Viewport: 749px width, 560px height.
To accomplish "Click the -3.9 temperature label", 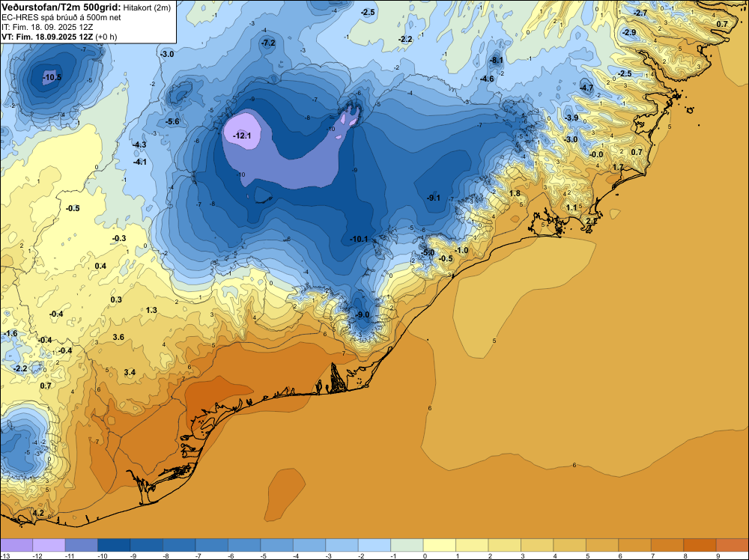I will (571, 118).
